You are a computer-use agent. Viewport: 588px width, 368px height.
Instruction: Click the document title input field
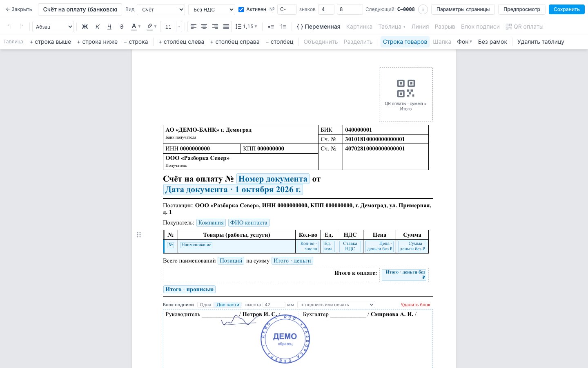[80, 9]
